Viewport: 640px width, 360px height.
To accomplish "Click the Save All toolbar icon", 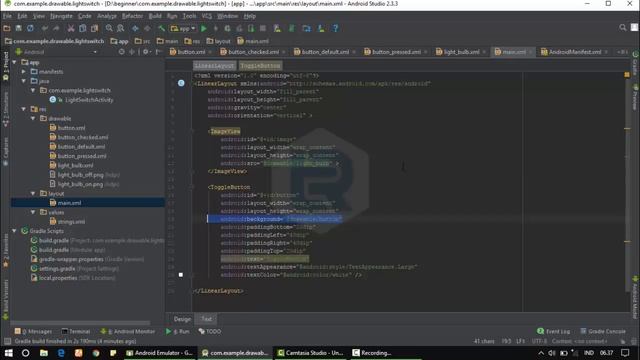I will [x=18, y=28].
